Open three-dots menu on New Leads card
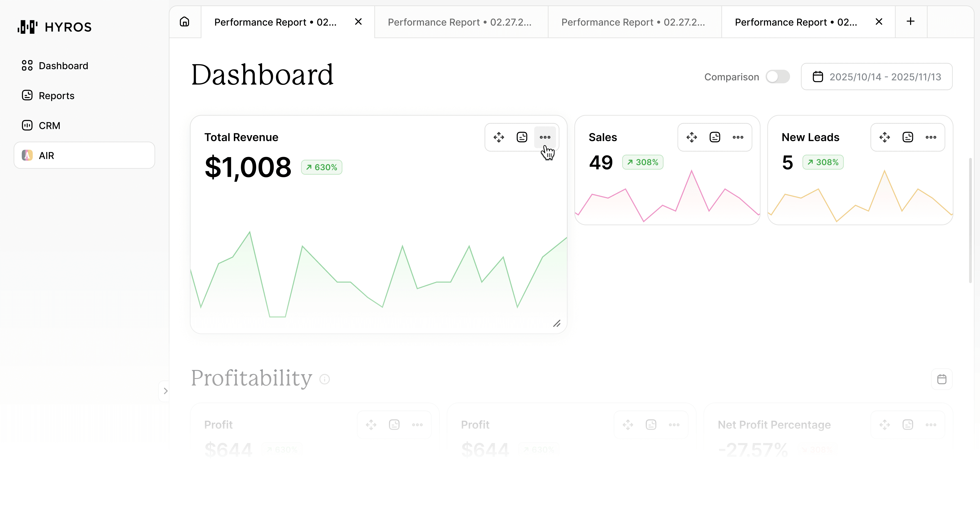 (x=931, y=137)
